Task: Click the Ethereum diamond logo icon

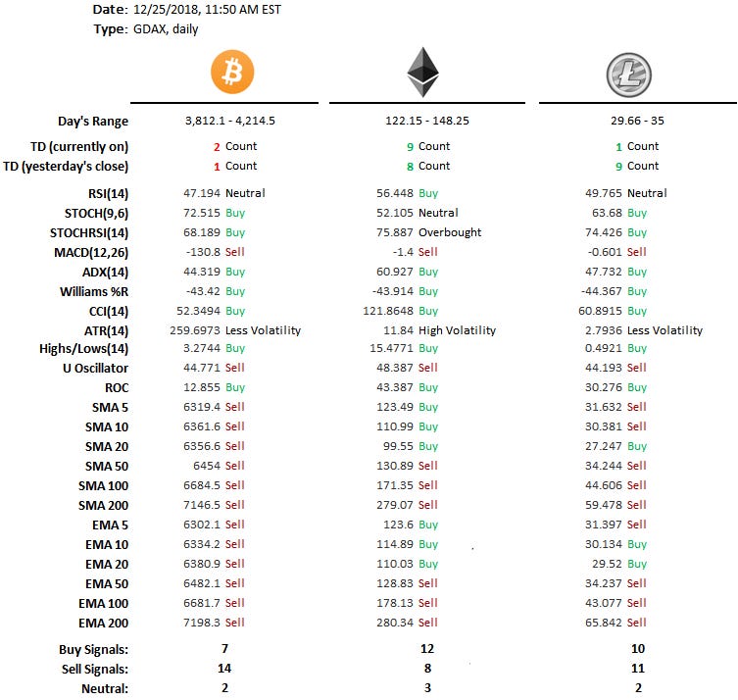Action: (x=422, y=73)
